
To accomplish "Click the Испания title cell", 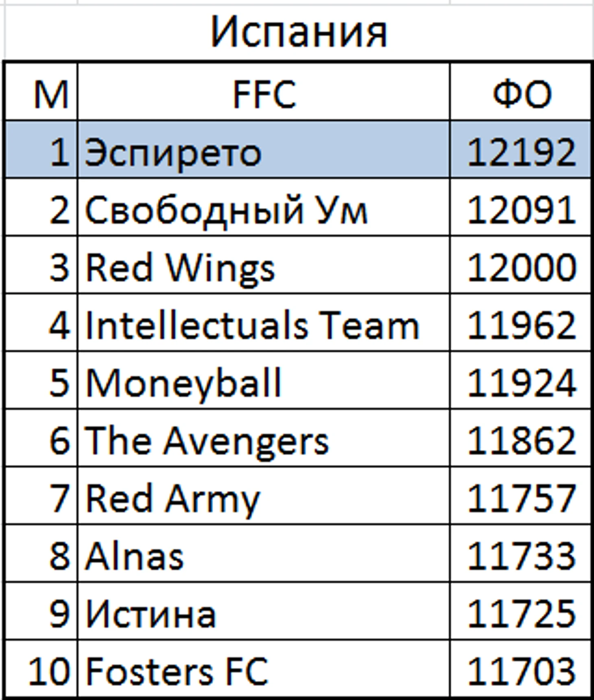I will click(298, 33).
